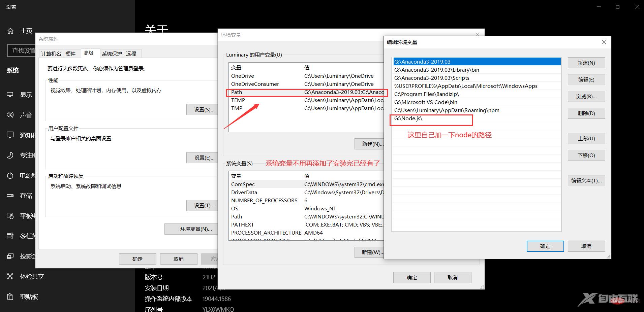The width and height of the screenshot is (644, 312).
Task: Select user variable Path row
Action: (x=307, y=92)
